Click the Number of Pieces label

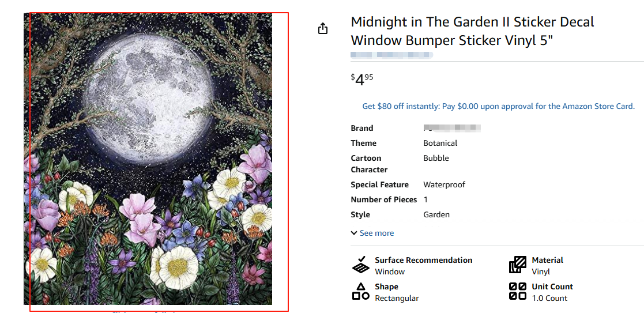(383, 200)
